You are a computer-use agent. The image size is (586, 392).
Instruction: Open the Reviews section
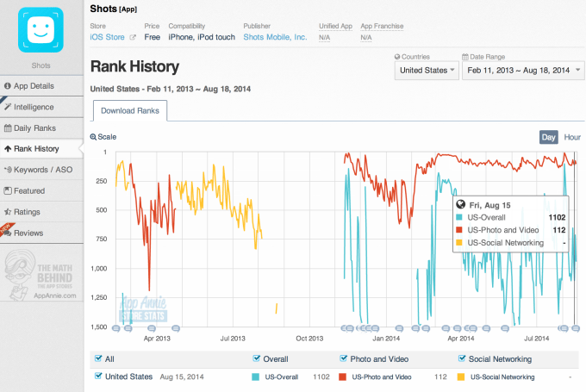(28, 233)
